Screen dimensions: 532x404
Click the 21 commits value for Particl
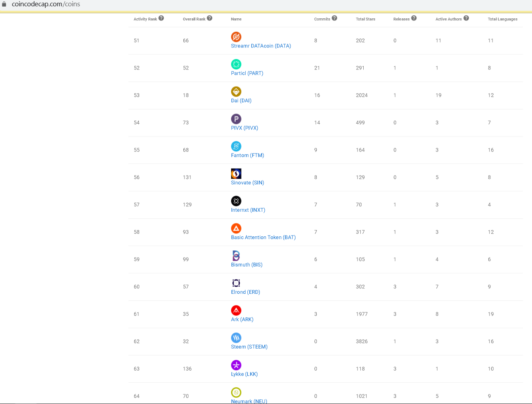(x=317, y=68)
